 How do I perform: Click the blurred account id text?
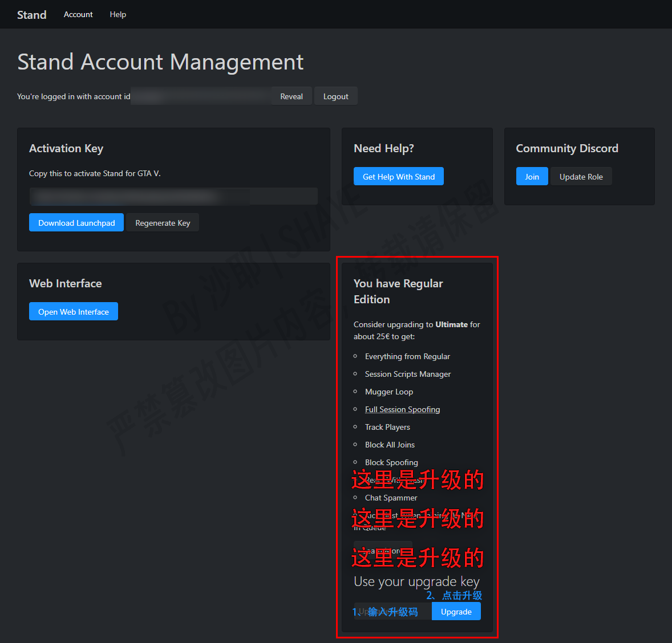click(x=200, y=96)
